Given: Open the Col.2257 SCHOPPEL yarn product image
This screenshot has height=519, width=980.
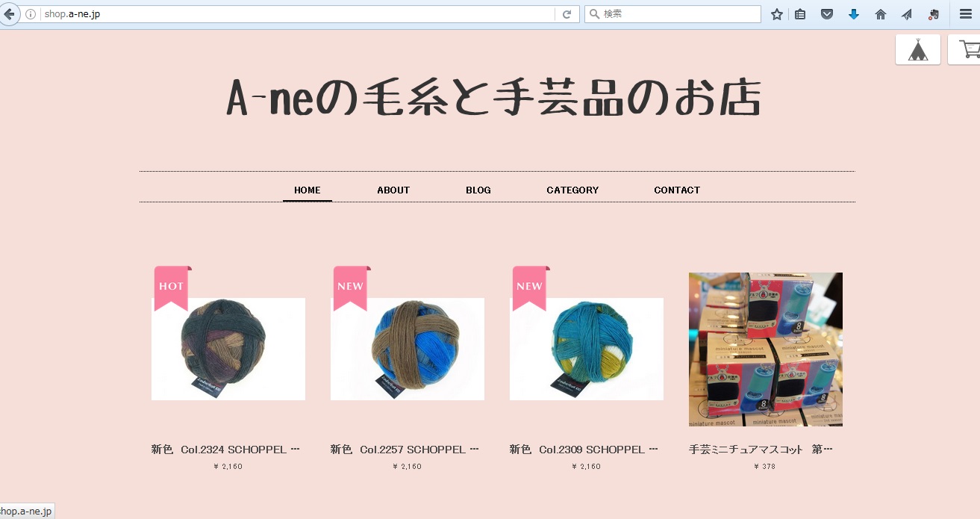Looking at the screenshot, I should click(x=408, y=349).
